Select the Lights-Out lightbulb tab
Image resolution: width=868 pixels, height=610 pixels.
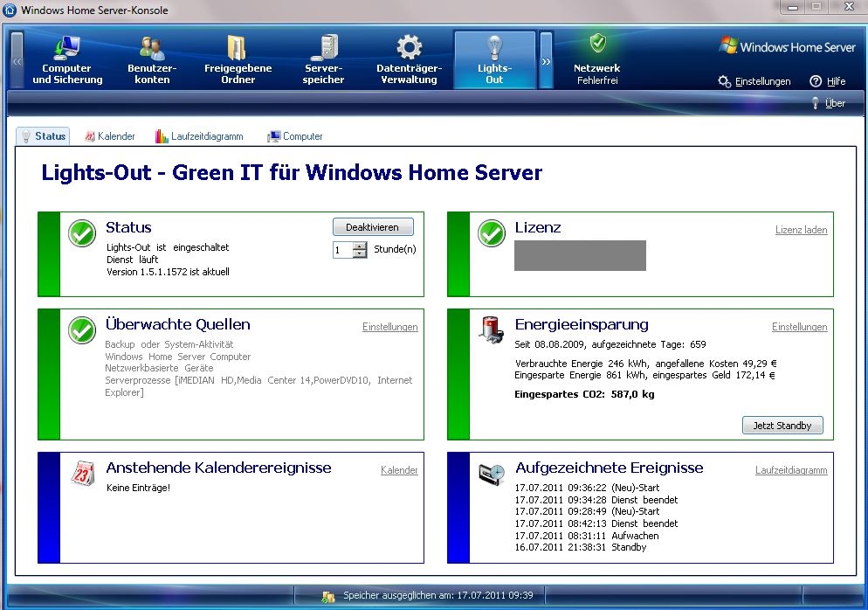[x=494, y=59]
